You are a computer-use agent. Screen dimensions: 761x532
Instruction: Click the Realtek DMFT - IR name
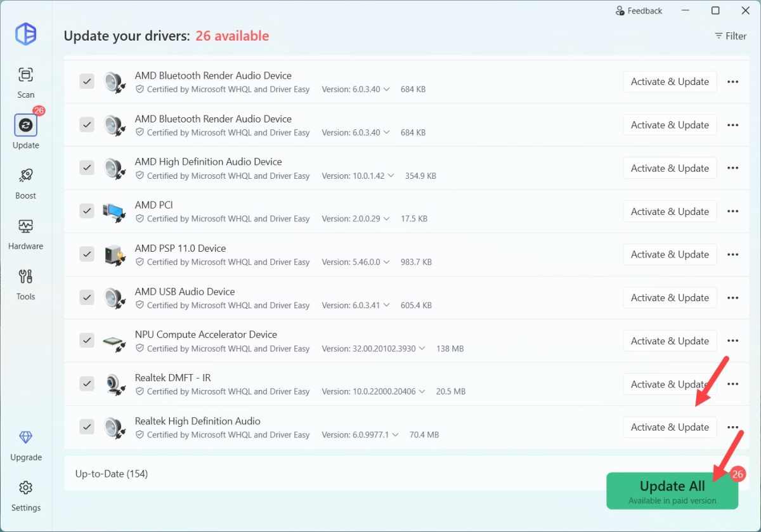click(173, 377)
